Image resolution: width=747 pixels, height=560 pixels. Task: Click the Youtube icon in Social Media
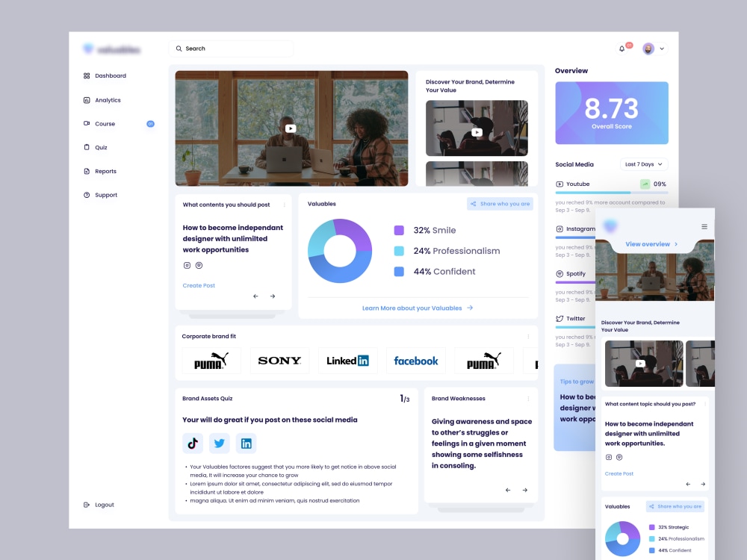(x=560, y=184)
